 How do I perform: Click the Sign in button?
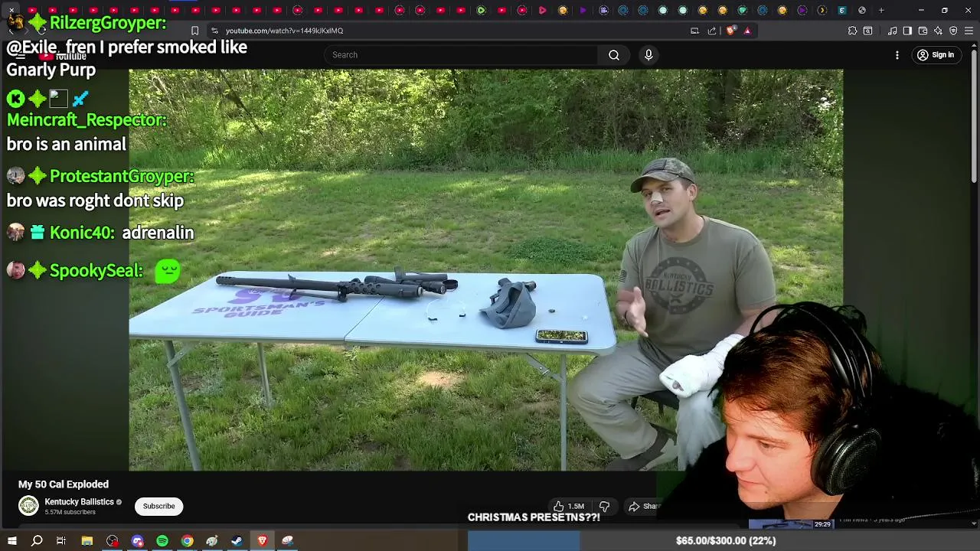point(936,55)
